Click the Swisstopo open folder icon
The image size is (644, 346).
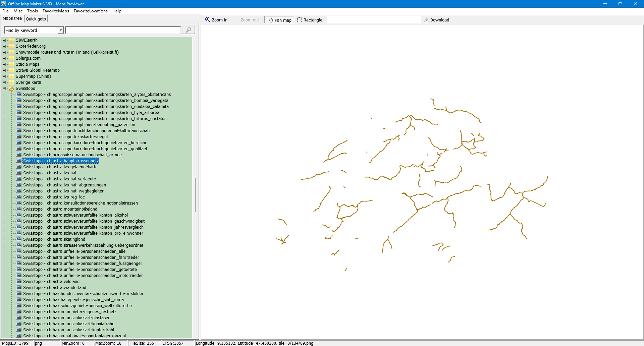[x=11, y=89]
